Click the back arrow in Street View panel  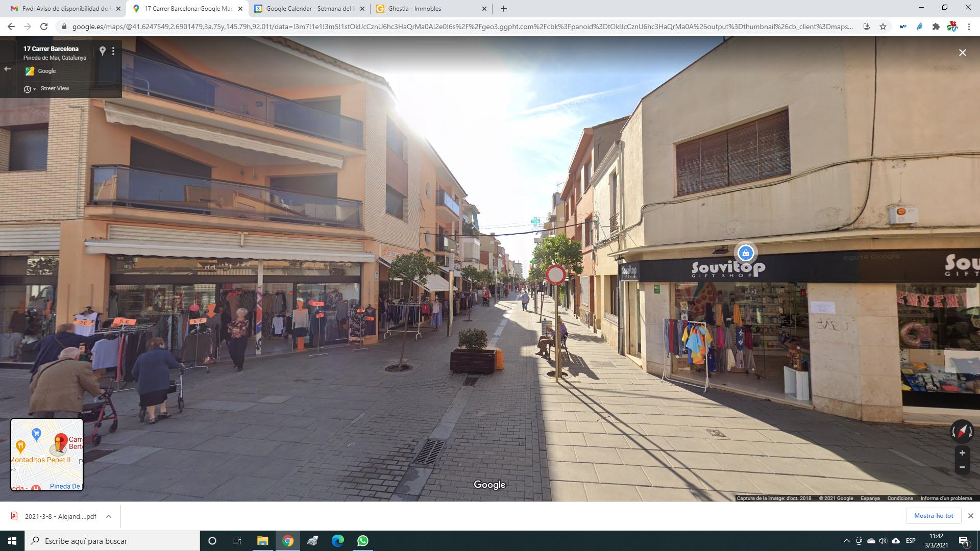click(8, 69)
